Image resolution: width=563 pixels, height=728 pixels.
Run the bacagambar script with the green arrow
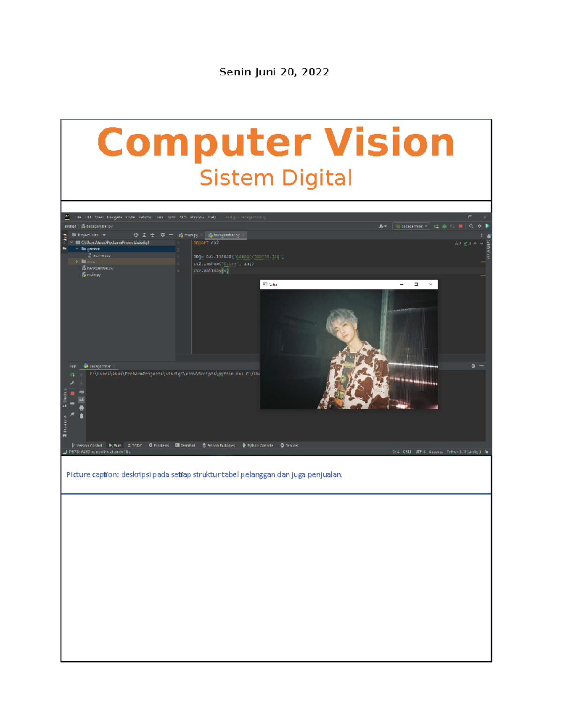click(435, 225)
